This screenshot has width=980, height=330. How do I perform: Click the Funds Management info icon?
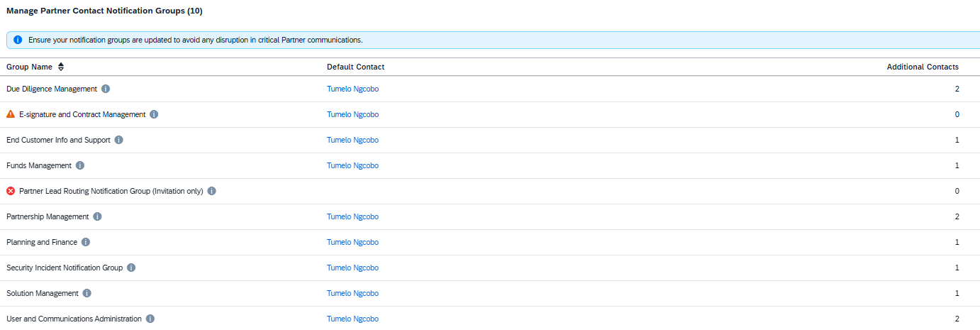[x=80, y=165]
